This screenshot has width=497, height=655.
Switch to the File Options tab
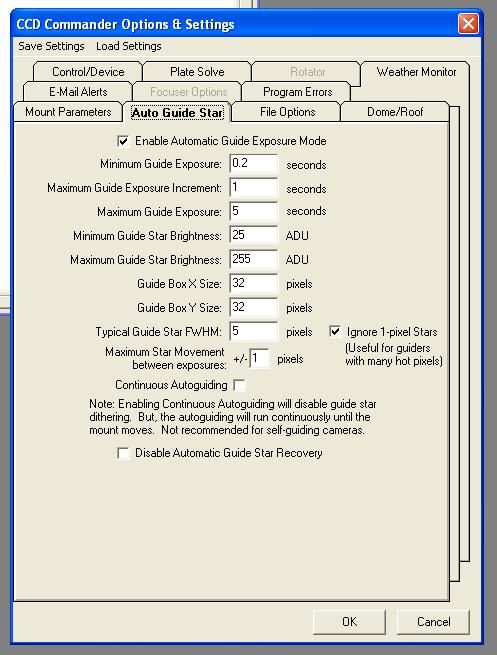[287, 112]
